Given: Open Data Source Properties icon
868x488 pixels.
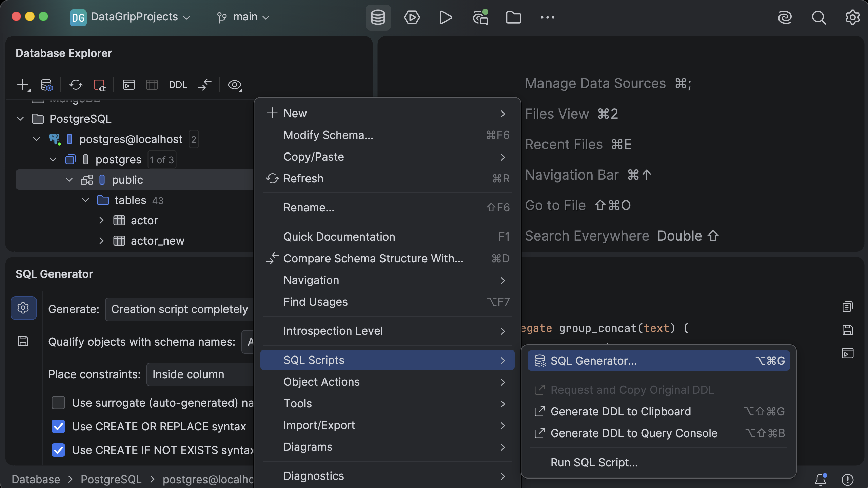Looking at the screenshot, I should point(46,85).
